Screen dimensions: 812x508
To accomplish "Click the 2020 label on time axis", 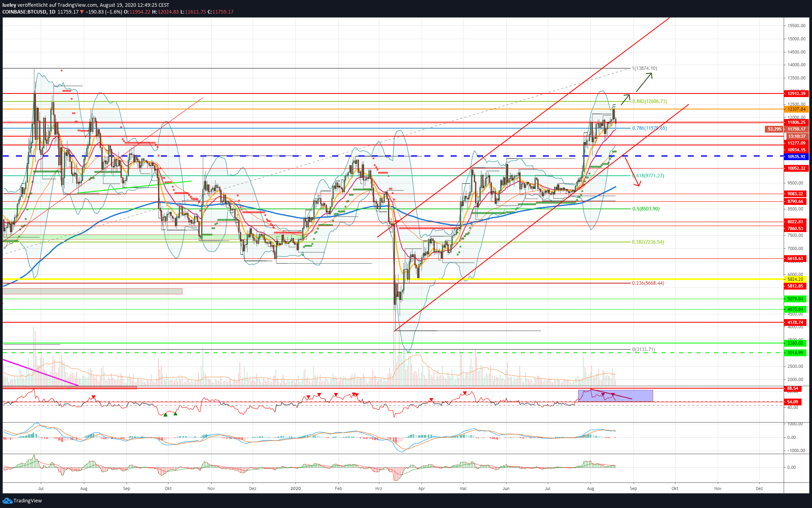I will click(295, 488).
